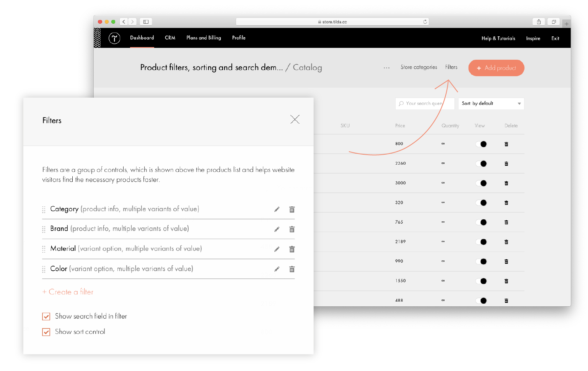Image resolution: width=588 pixels, height=371 pixels.
Task: Delete the Brand filter
Action: click(292, 229)
